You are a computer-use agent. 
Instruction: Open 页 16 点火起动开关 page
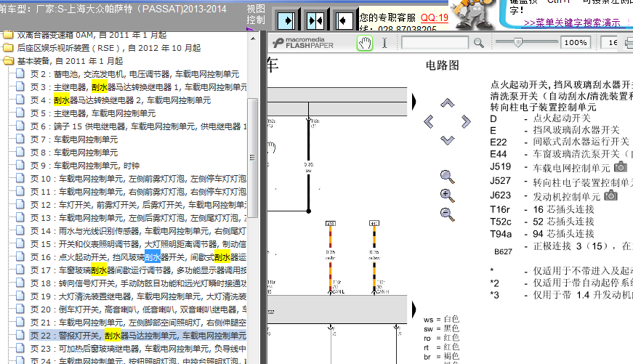click(138, 257)
